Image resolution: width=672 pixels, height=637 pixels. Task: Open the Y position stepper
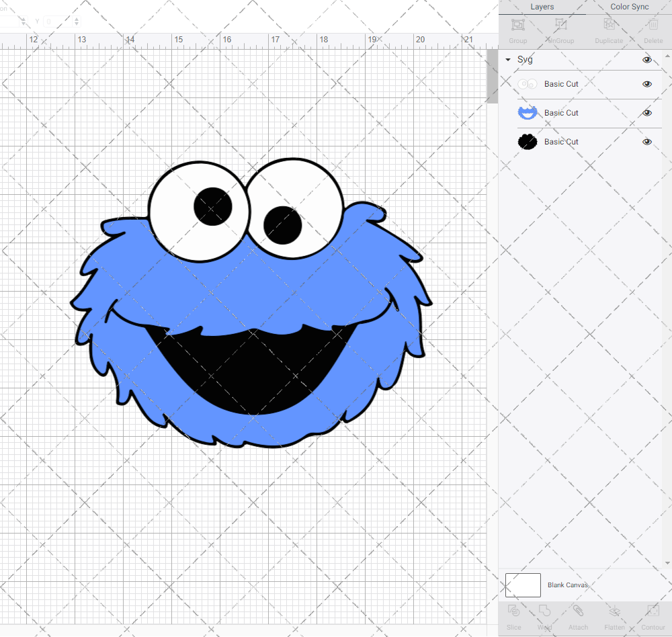77,21
